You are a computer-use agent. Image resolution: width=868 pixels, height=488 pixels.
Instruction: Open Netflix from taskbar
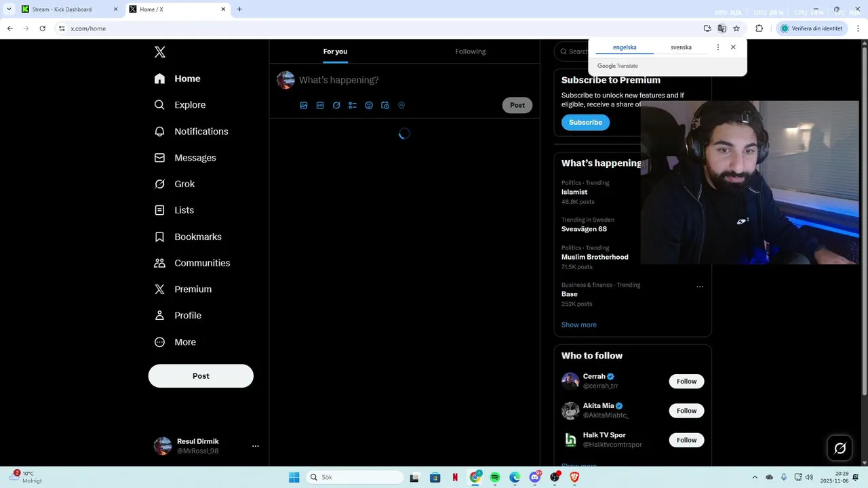pos(455,477)
